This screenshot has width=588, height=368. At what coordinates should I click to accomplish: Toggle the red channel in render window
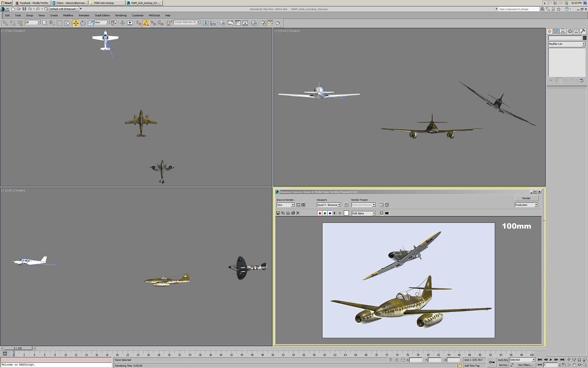[x=320, y=213]
